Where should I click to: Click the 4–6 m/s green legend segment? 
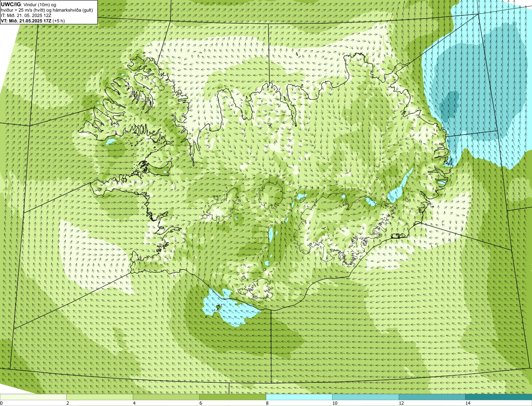coord(166,397)
